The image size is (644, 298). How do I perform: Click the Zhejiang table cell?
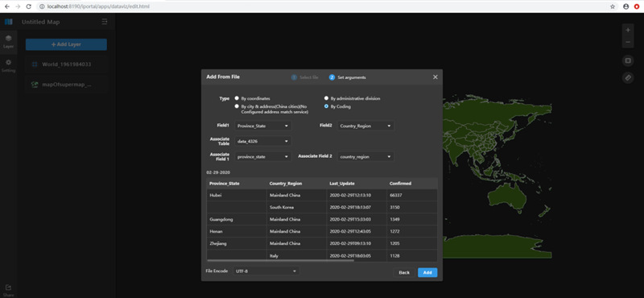pyautogui.click(x=237, y=243)
